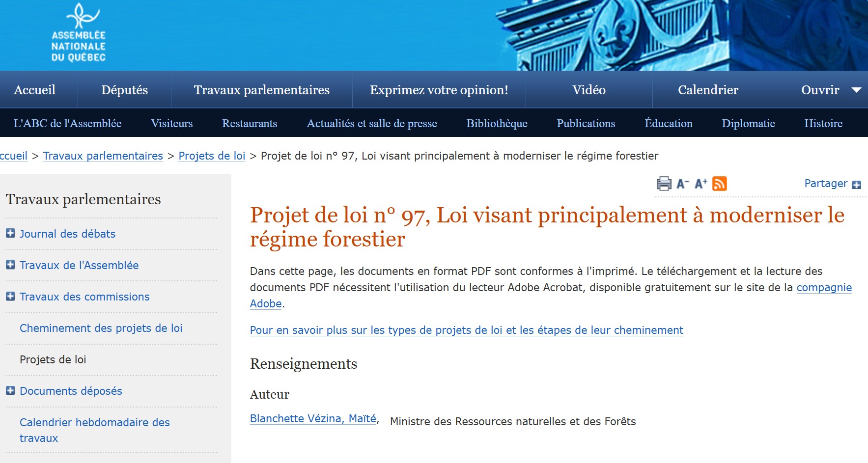868x463 pixels.
Task: Open Diplomatie in secondary navigation
Action: pos(749,123)
